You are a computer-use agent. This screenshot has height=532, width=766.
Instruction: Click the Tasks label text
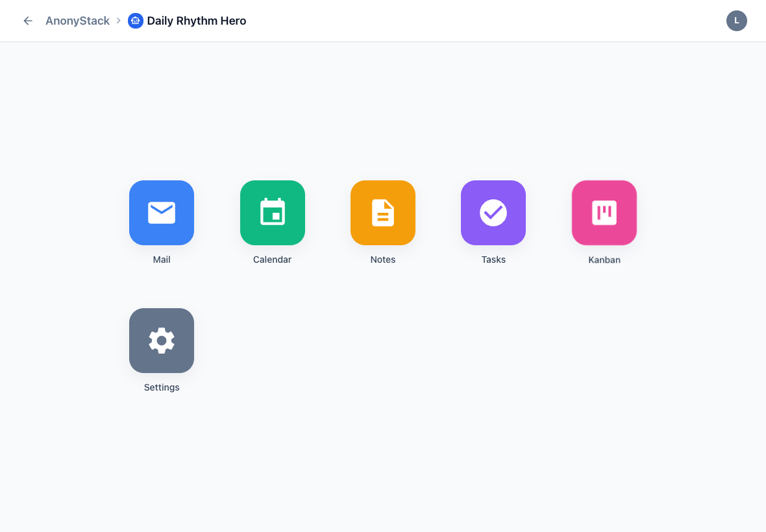coord(493,260)
